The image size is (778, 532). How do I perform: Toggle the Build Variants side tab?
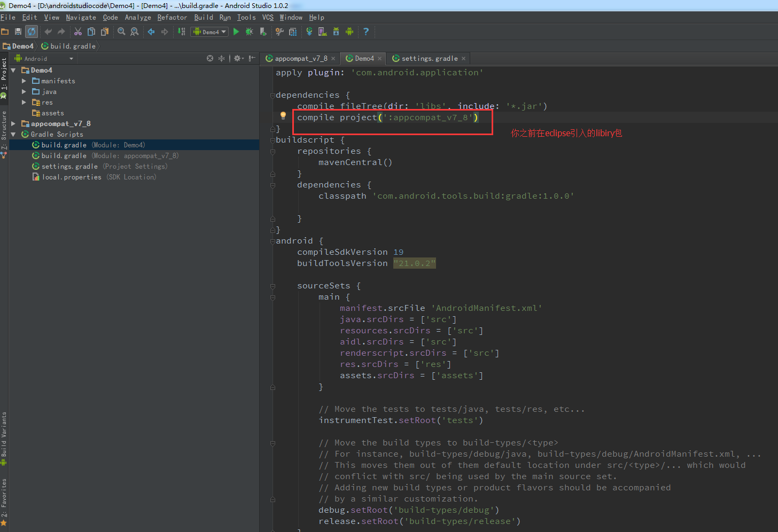[x=4, y=437]
